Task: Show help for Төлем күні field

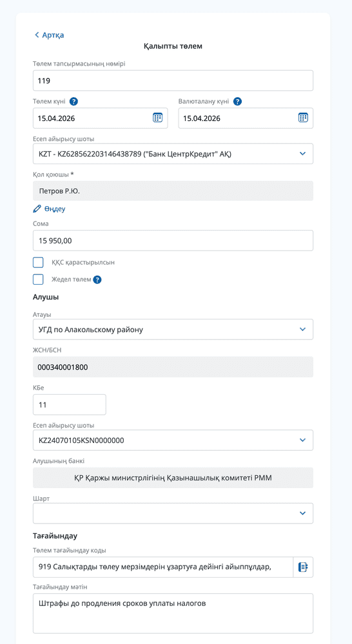Action: (73, 102)
